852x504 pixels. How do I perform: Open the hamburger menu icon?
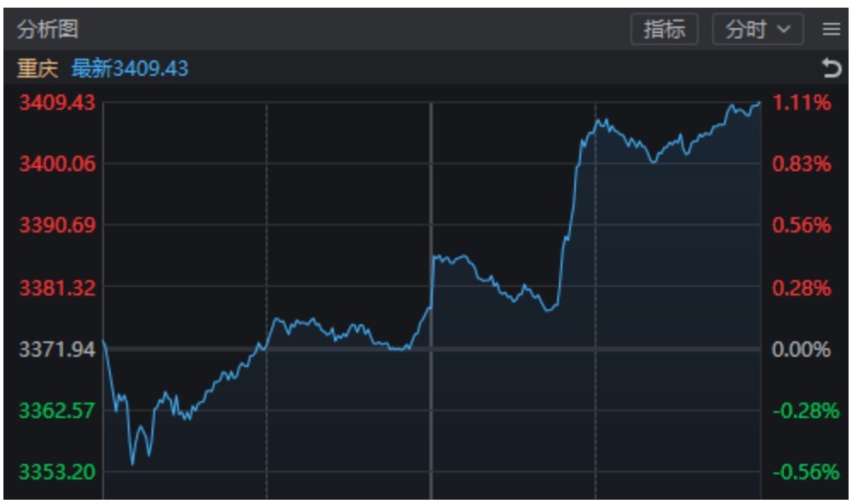831,30
